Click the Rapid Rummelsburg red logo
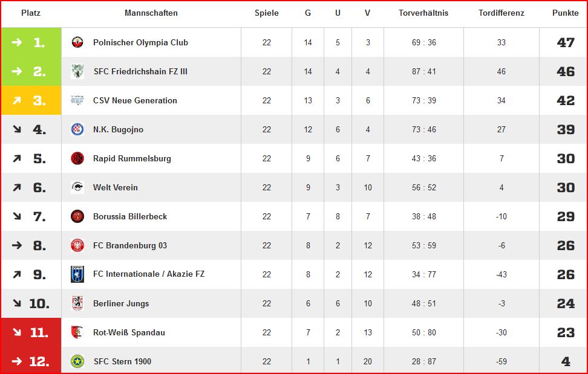 pyautogui.click(x=77, y=158)
